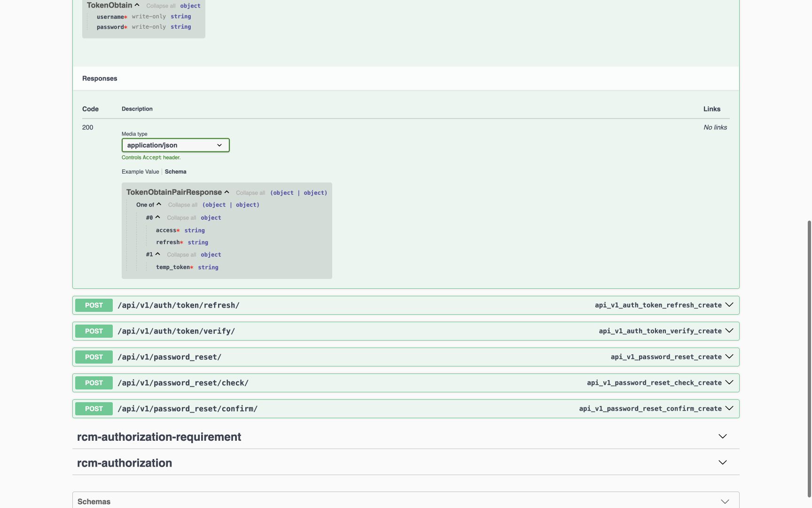Collapse the #0 object caret

tap(157, 217)
